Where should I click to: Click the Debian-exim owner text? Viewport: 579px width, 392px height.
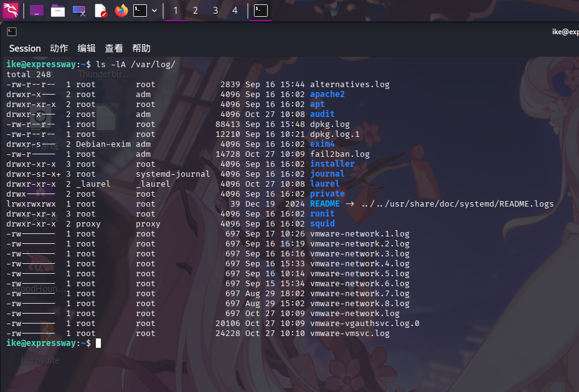pos(103,144)
